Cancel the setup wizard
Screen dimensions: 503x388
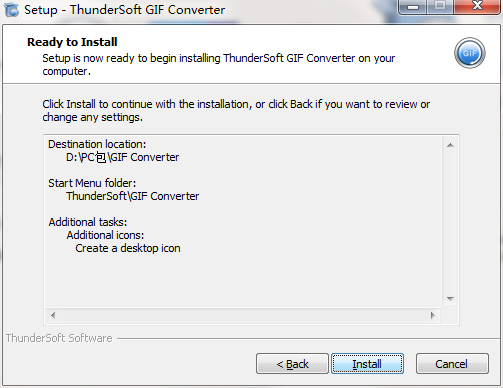[452, 364]
